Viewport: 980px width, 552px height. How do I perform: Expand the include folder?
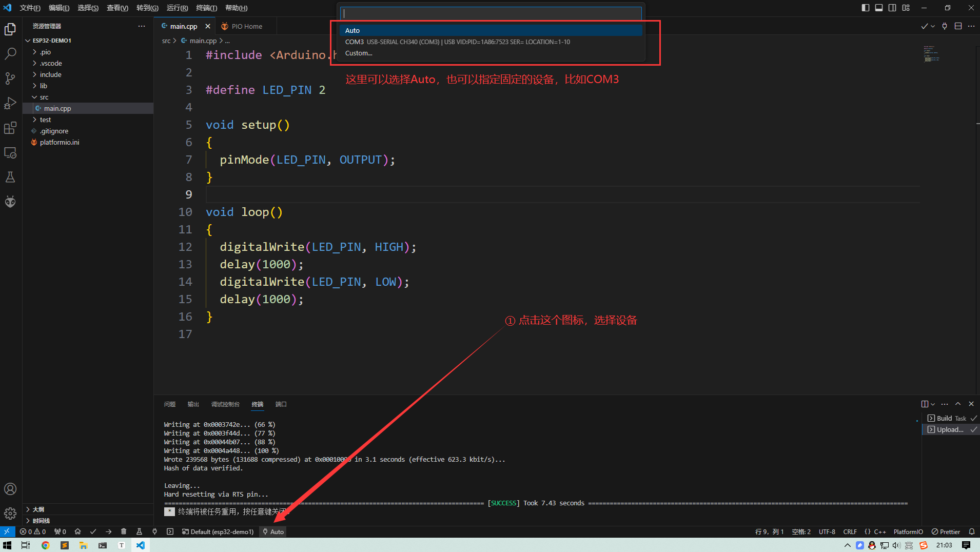pos(88,74)
